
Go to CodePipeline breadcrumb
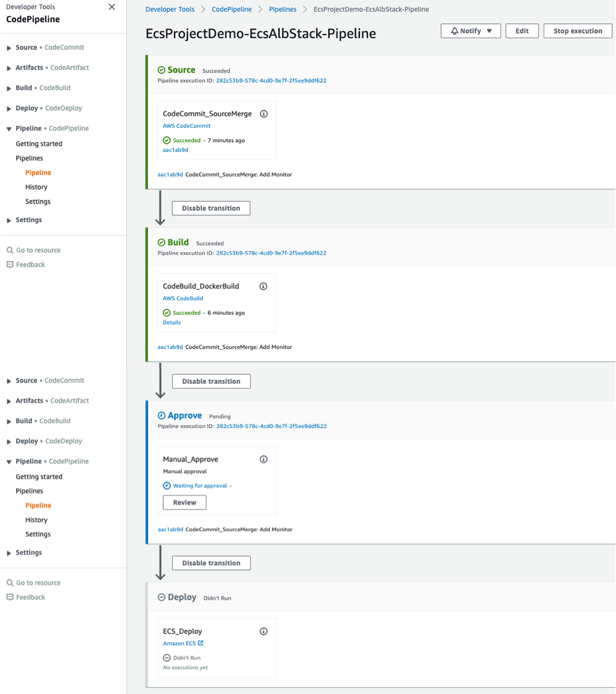click(x=231, y=9)
